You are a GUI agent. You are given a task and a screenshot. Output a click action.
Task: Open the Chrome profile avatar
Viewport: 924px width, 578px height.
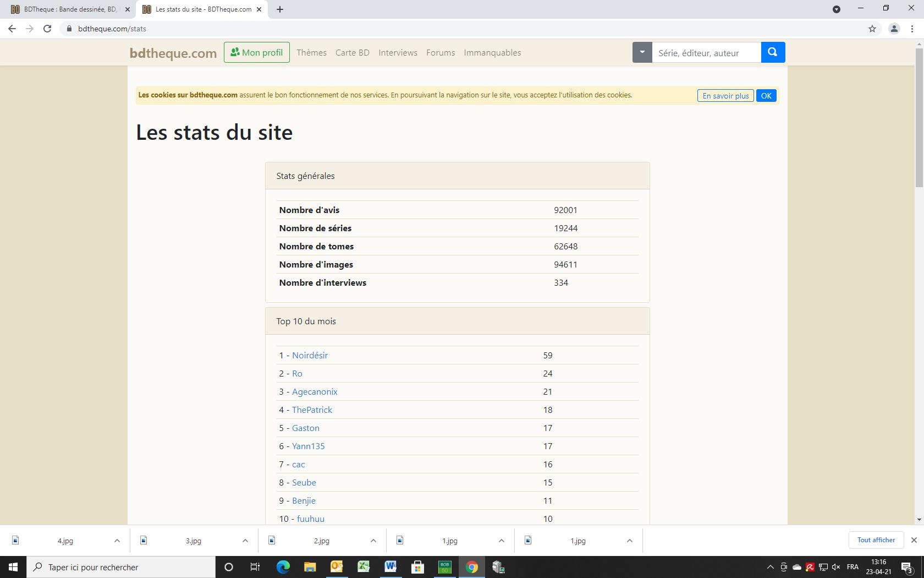click(x=894, y=29)
